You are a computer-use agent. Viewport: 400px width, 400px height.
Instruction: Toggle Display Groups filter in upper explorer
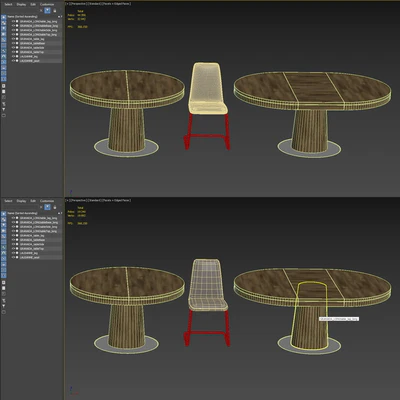(x=4, y=51)
